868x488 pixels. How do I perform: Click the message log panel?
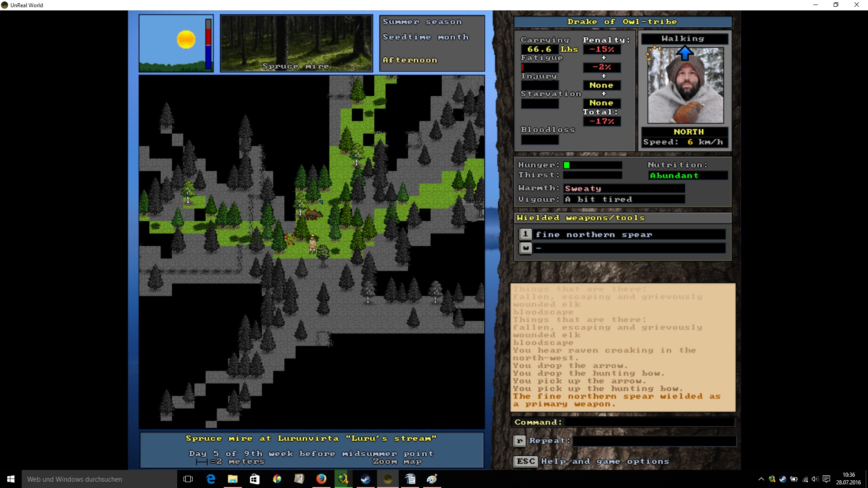click(623, 347)
